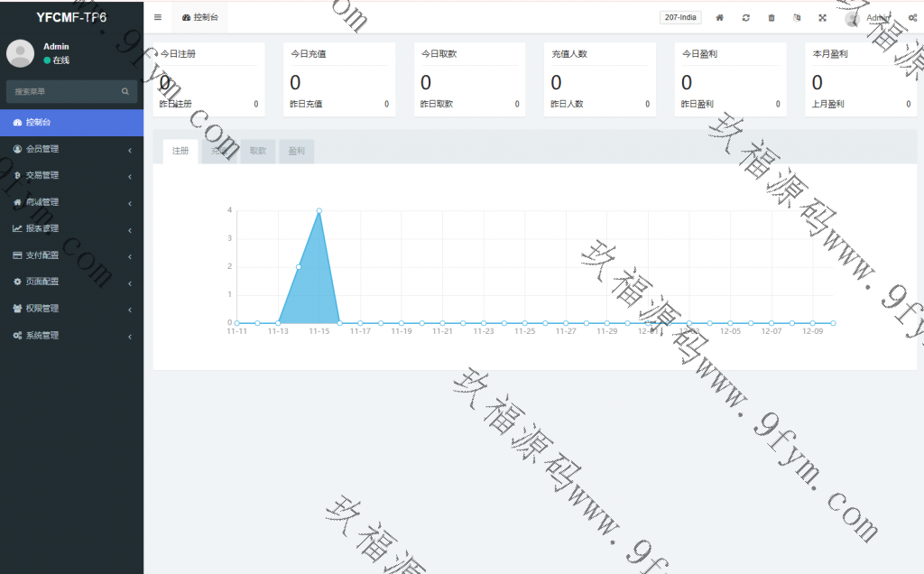Toggle the sidebar with the hamburger icon
The height and width of the screenshot is (574, 924).
pyautogui.click(x=158, y=17)
